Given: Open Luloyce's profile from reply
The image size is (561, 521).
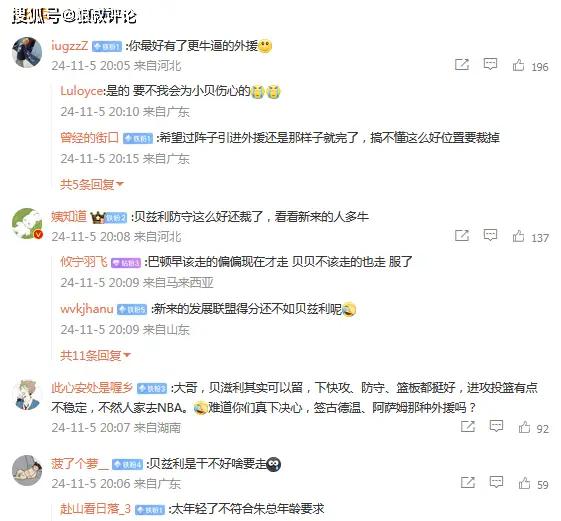Looking at the screenshot, I should [x=82, y=91].
